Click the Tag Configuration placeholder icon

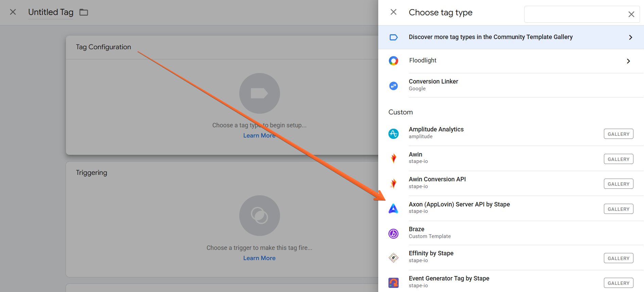[259, 93]
